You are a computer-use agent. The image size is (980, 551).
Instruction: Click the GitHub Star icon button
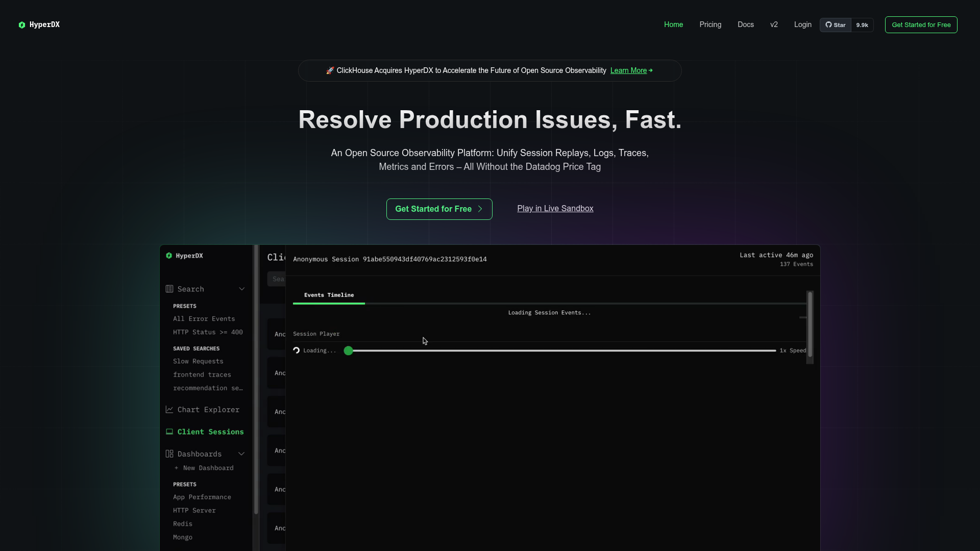(x=835, y=25)
